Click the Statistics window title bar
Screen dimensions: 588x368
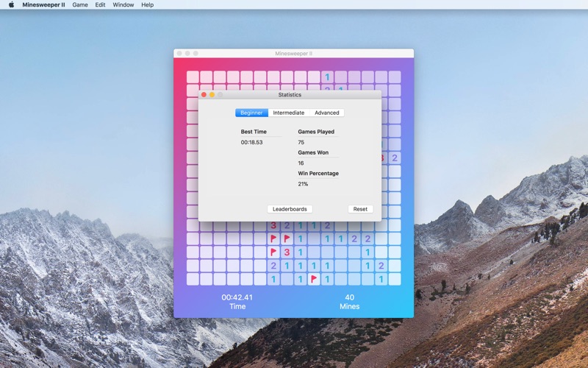click(290, 95)
